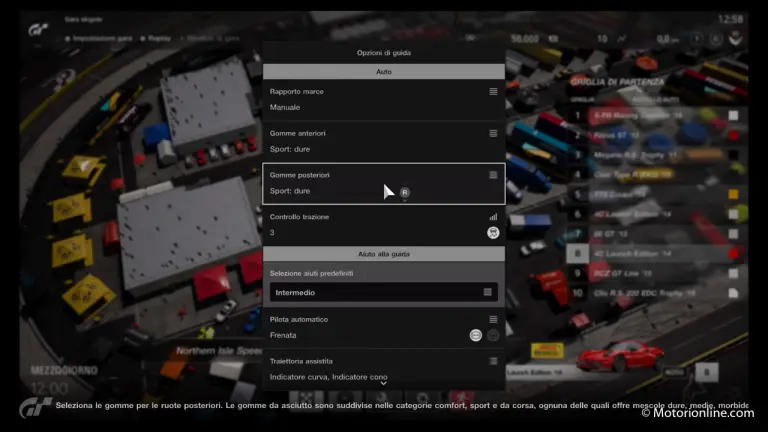Image resolution: width=768 pixels, height=432 pixels.
Task: Select grid position 7 row
Action: click(656, 234)
